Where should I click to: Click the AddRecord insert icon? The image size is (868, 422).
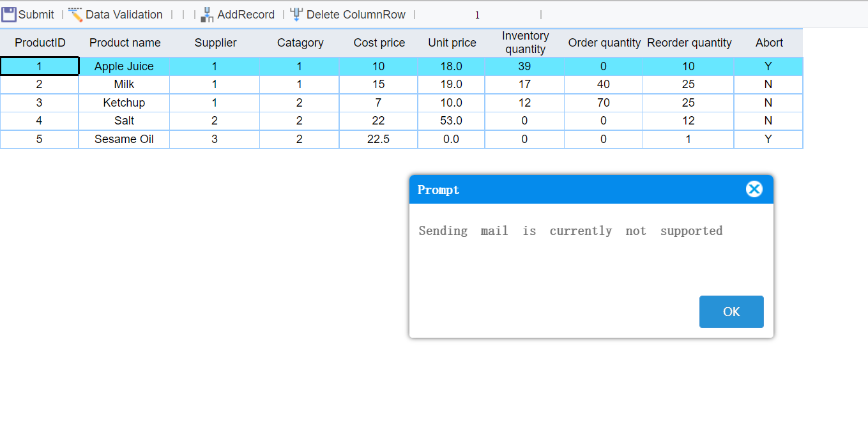207,14
